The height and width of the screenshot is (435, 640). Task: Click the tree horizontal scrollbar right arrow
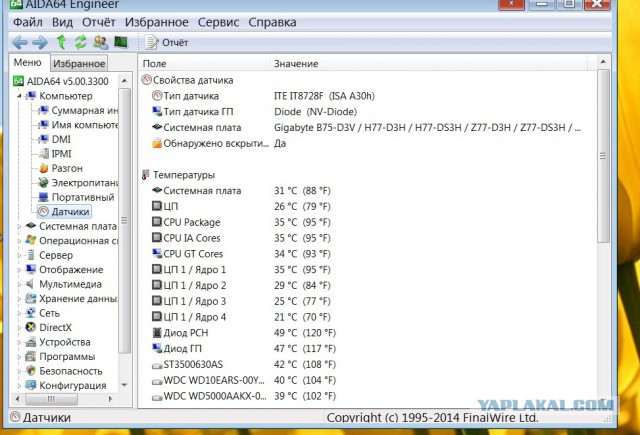[x=110, y=399]
